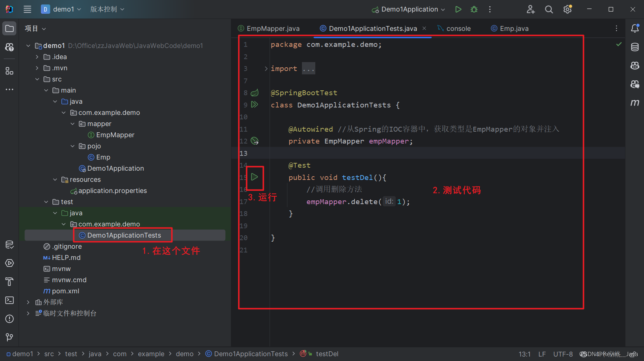644x361 pixels.
Task: Unfold the collapsed import block
Action: (266, 68)
